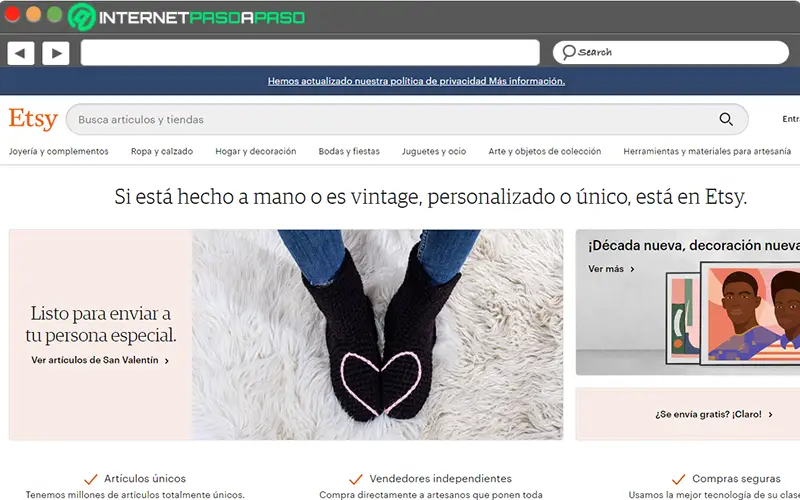
Task: Click Etsy search magnifier button
Action: click(x=726, y=119)
